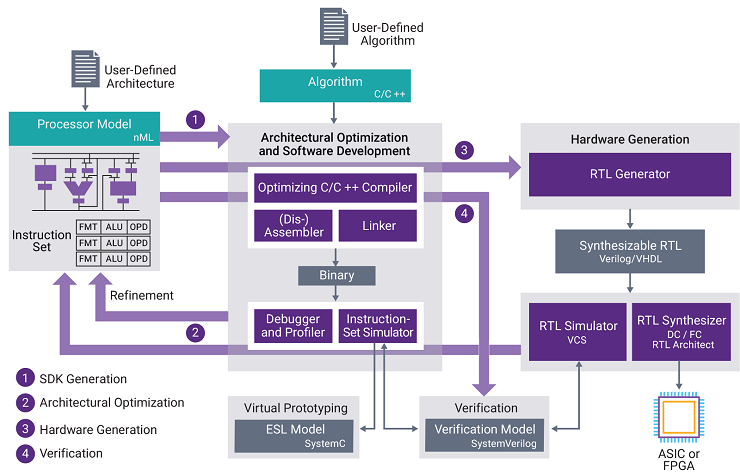Click numbered circle 3 near Hardware Generation arrow

(x=462, y=151)
